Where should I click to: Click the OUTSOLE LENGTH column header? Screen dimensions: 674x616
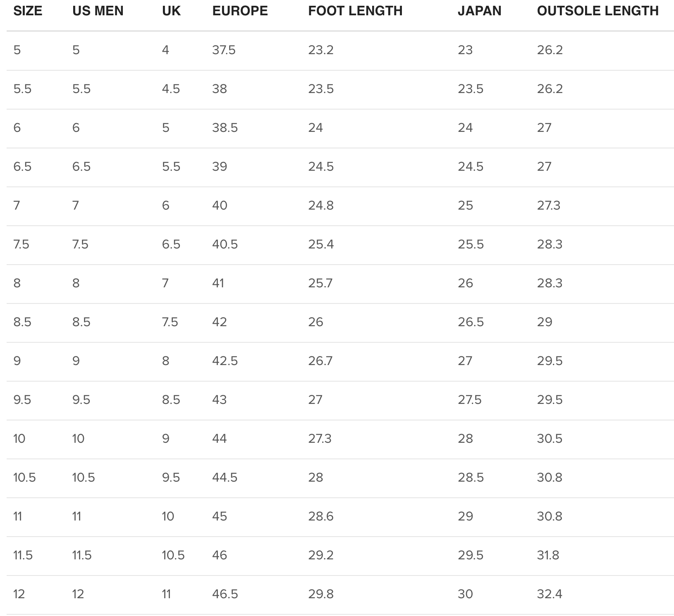pos(598,11)
